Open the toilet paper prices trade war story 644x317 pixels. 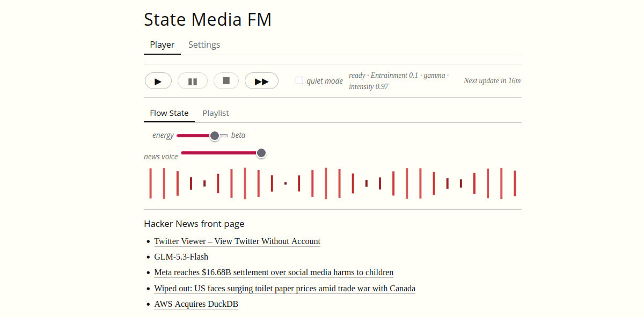coord(284,289)
